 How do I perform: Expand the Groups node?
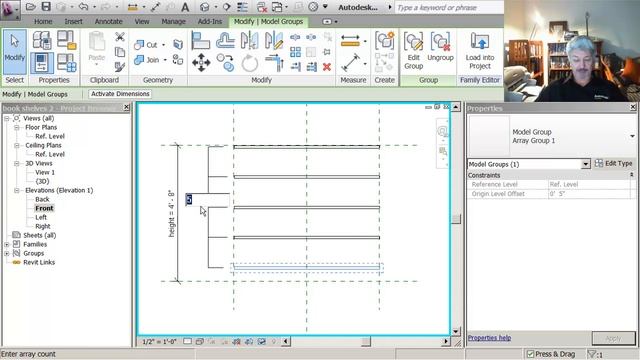7,253
